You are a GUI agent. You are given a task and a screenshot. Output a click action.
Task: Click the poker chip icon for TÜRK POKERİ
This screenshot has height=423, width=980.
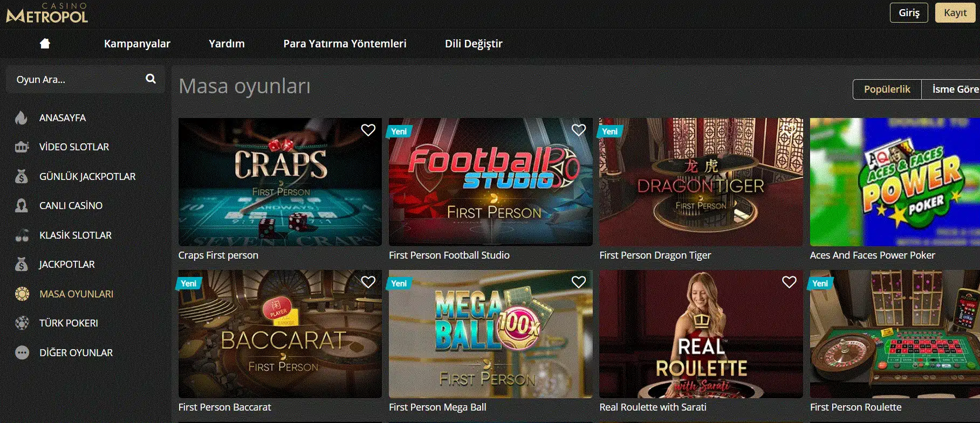(x=22, y=323)
